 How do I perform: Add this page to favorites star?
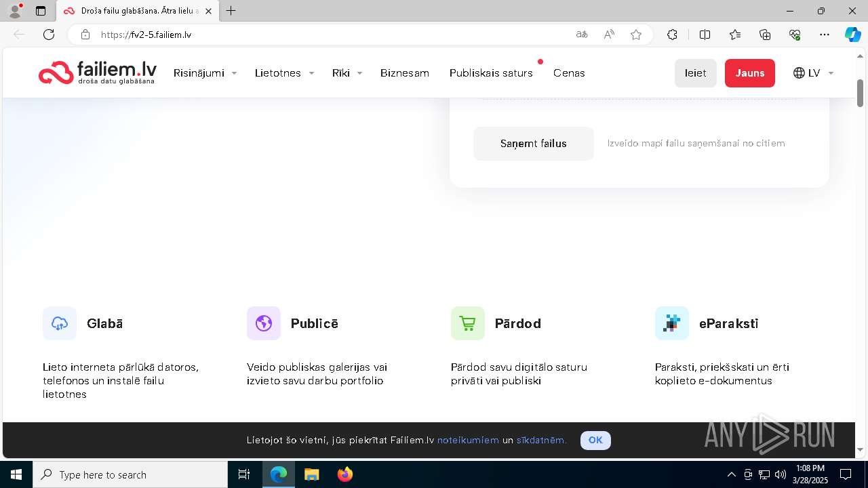[636, 35]
